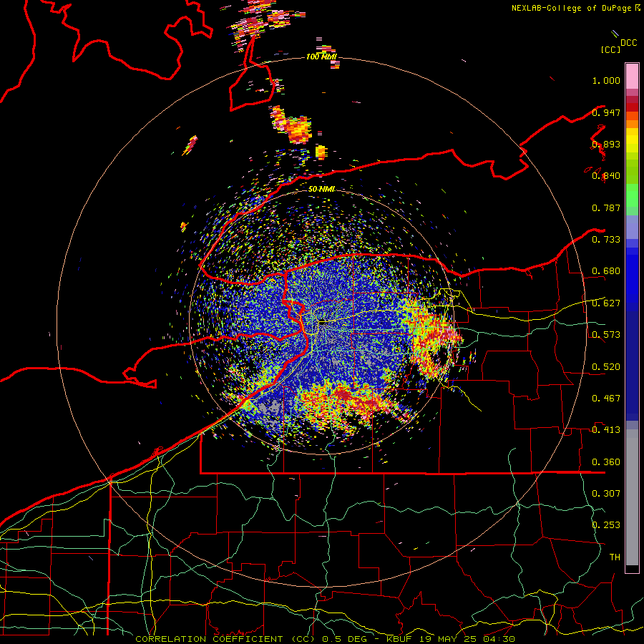Select the 0.893 color scale value

(606, 144)
